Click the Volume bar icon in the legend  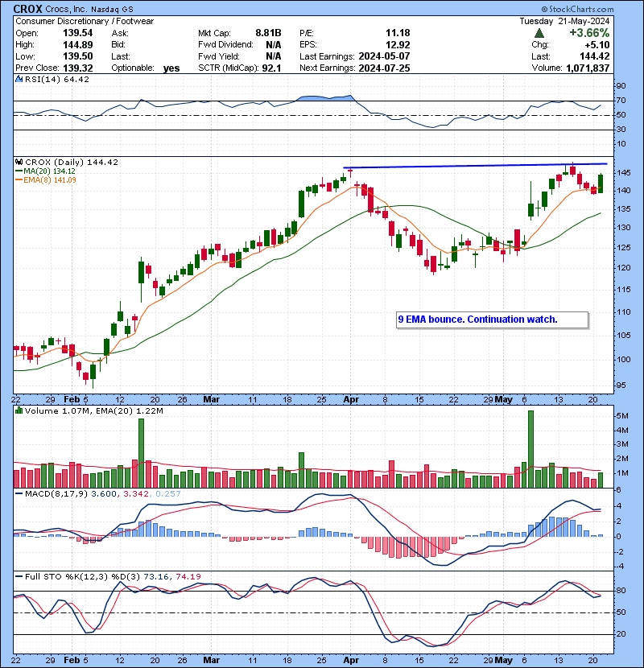19,410
